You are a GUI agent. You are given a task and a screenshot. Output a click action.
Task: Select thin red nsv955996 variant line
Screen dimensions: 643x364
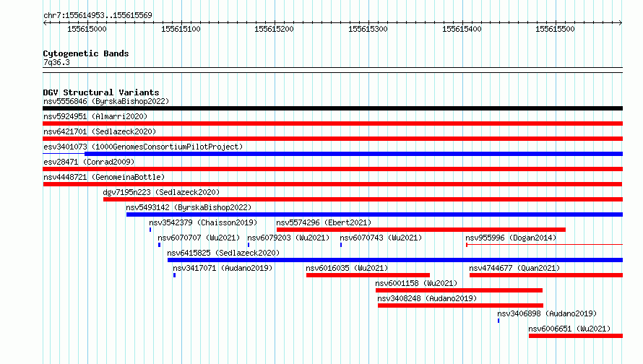544,245
